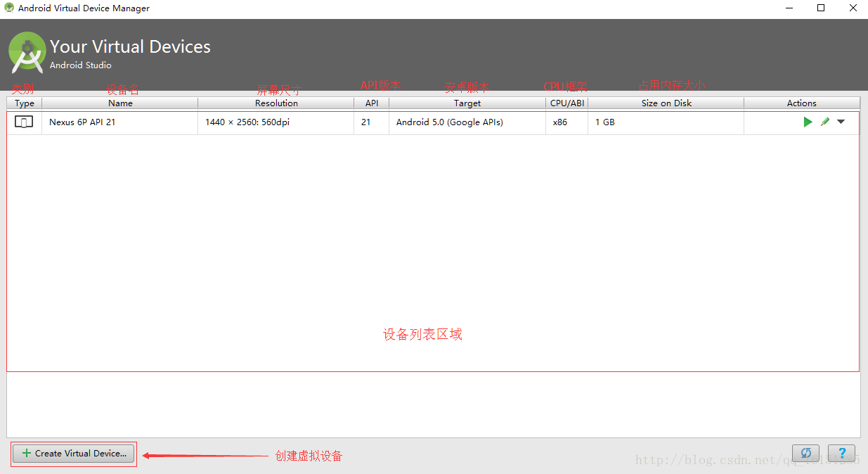The width and height of the screenshot is (868, 474).
Task: Sort by the Resolution column header
Action: [276, 103]
